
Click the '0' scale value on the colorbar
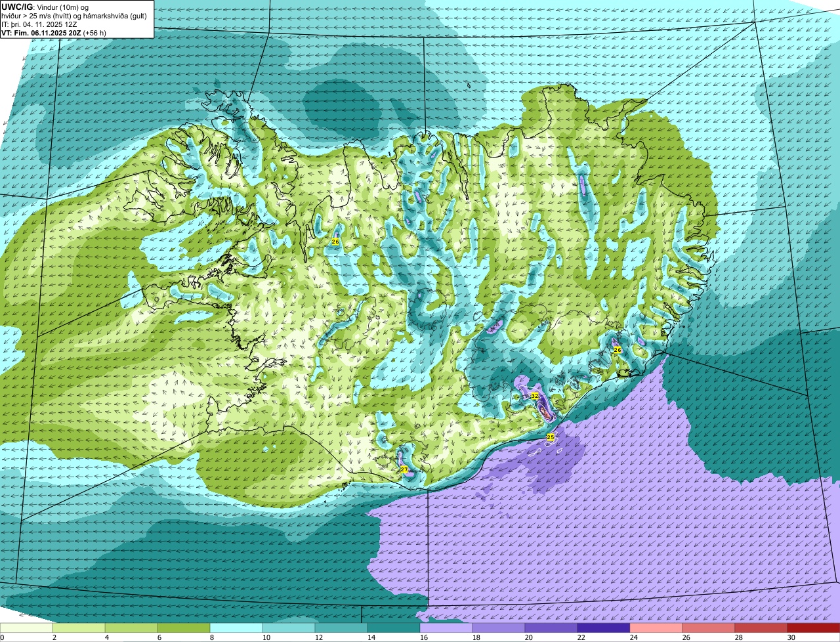(x=2, y=637)
